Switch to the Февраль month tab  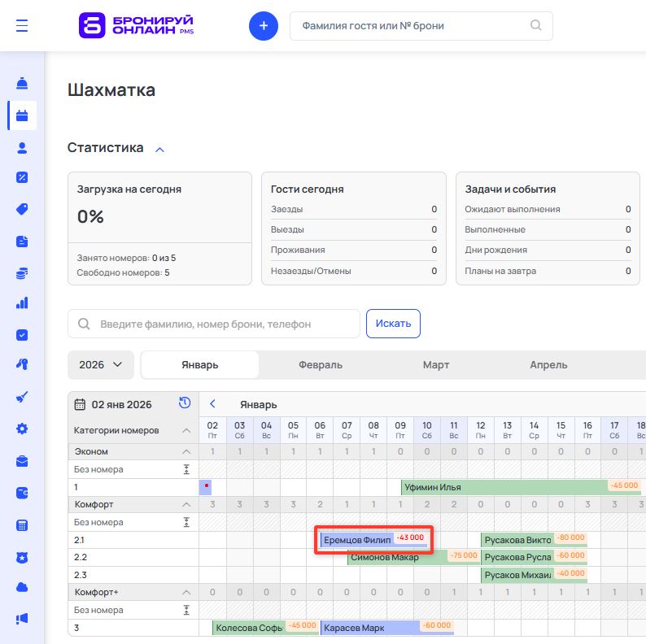320,365
